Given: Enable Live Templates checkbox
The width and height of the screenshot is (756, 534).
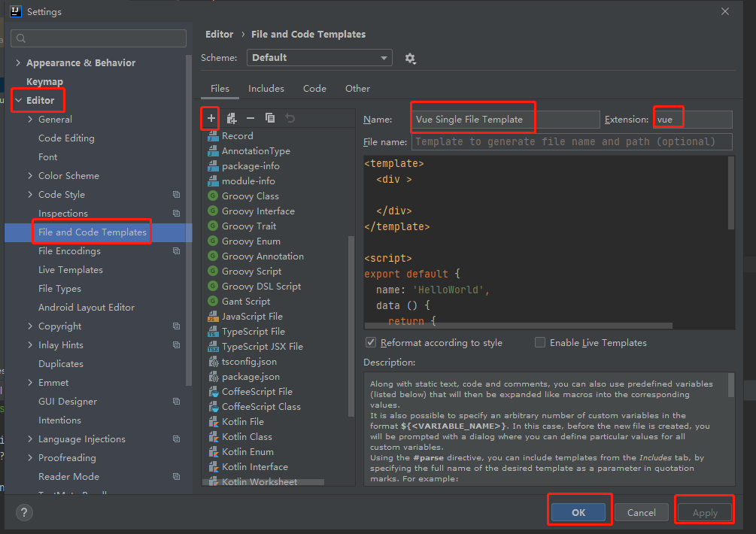Looking at the screenshot, I should 540,342.
